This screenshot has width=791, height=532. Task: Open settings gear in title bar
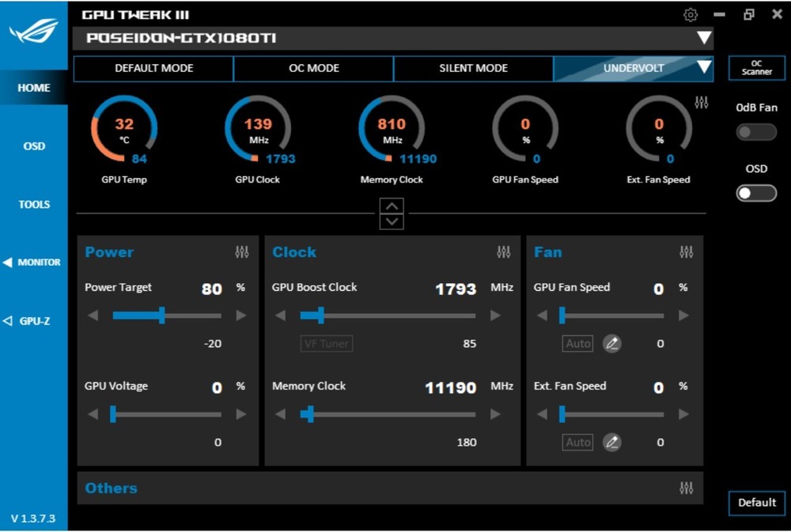(690, 14)
